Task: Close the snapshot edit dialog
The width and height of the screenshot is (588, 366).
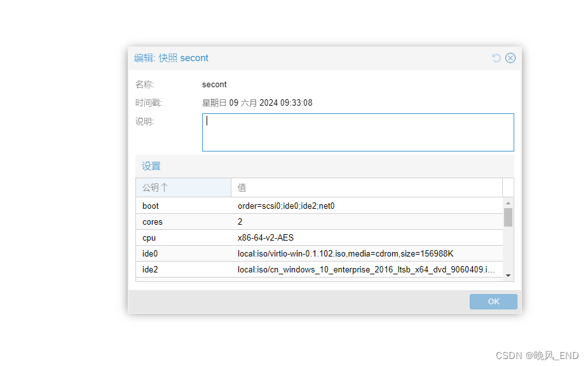Action: tap(510, 58)
